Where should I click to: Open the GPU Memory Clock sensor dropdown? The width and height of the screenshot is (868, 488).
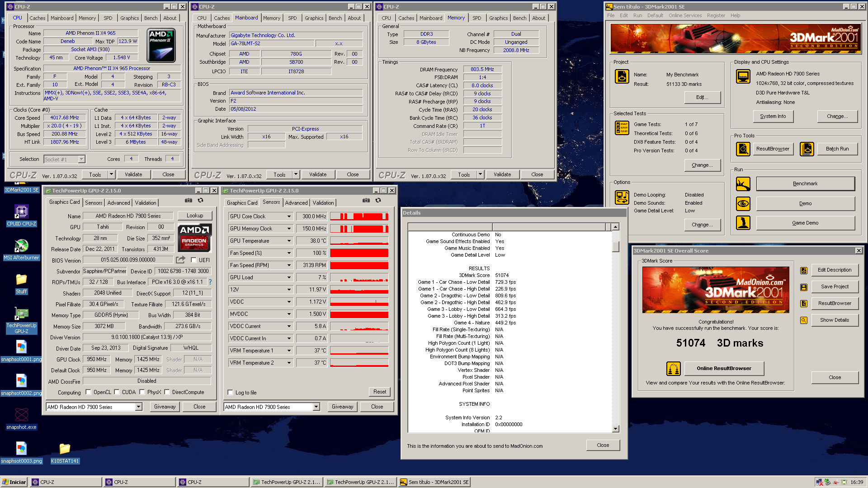pos(289,229)
